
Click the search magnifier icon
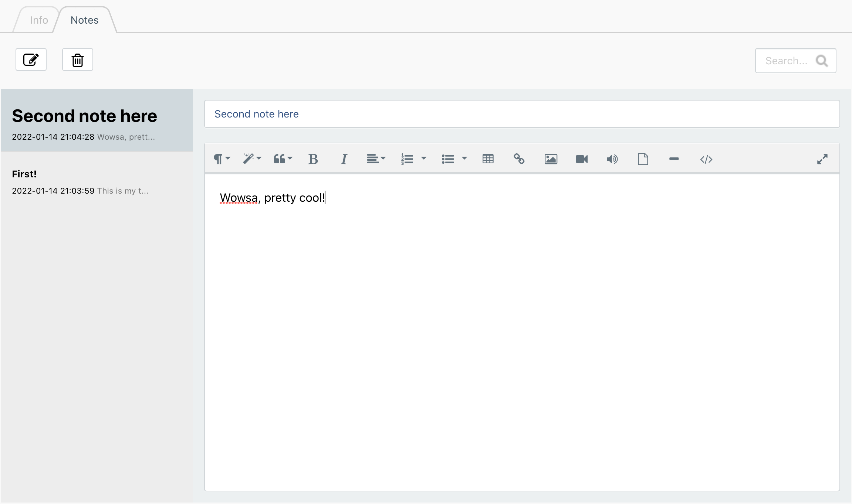point(822,61)
